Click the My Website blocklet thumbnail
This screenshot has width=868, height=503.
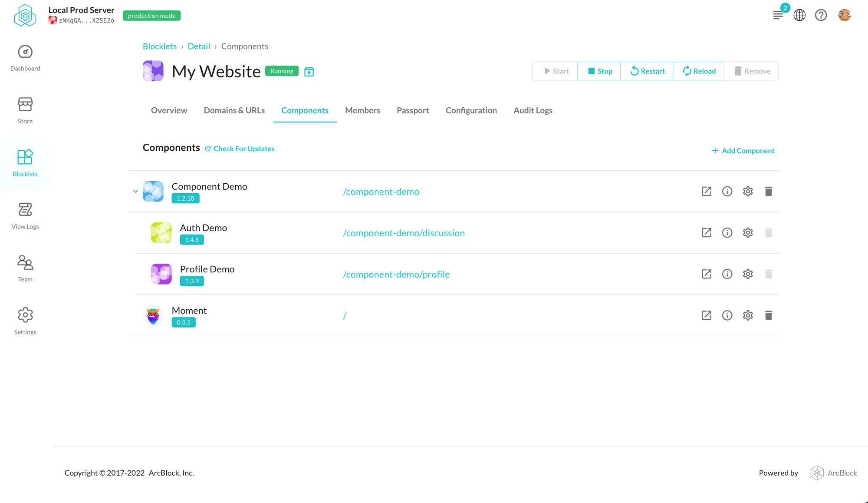(x=153, y=71)
